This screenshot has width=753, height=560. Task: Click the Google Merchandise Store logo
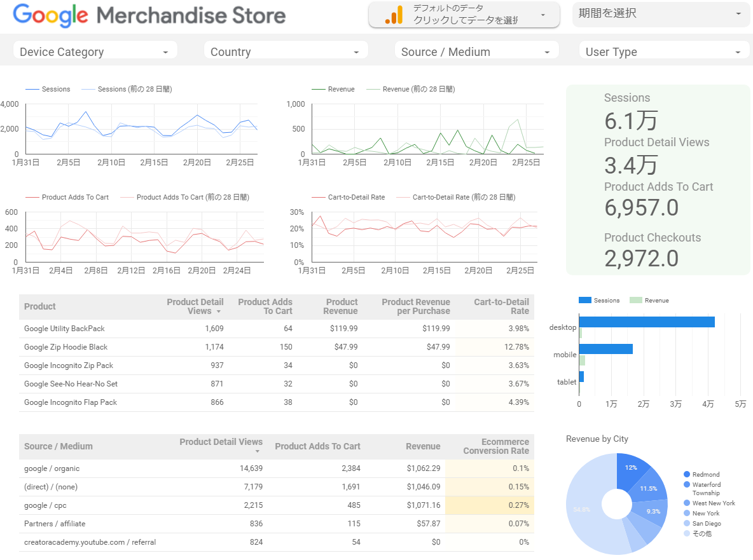[x=149, y=16]
